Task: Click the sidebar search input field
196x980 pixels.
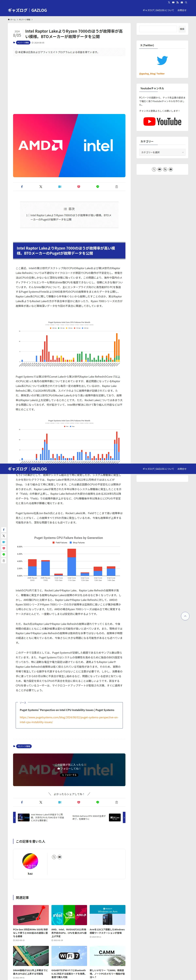Action: coord(158,29)
